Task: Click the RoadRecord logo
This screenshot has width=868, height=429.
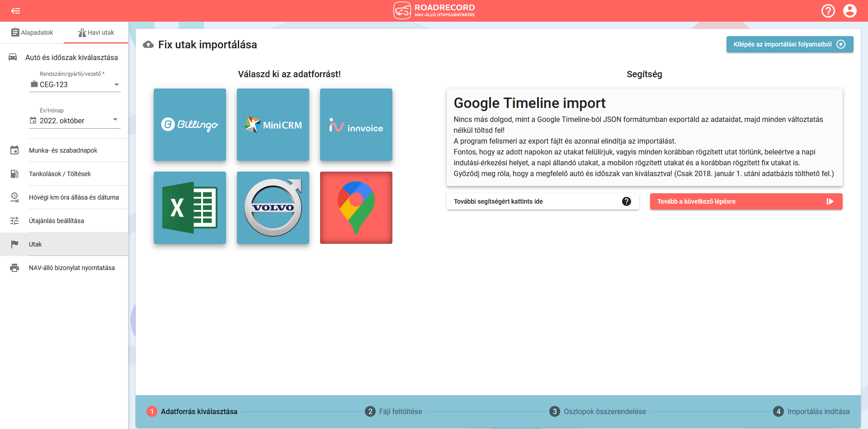Action: (x=434, y=10)
